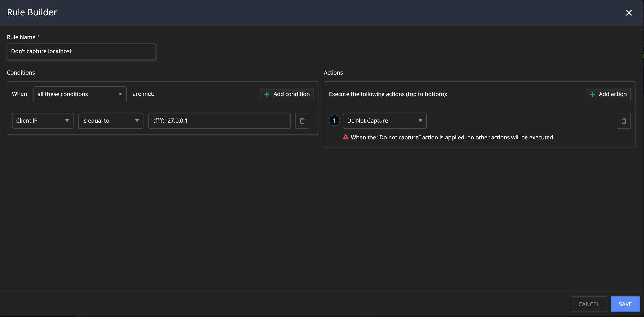This screenshot has height=317, width=644.
Task: Click the Add action button label
Action: (613, 94)
